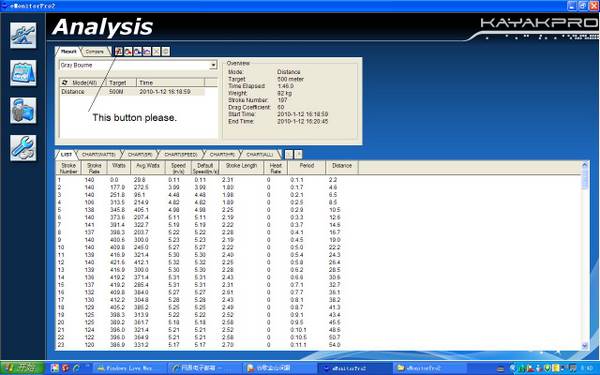Select the Distance 500M session row

coord(132,92)
